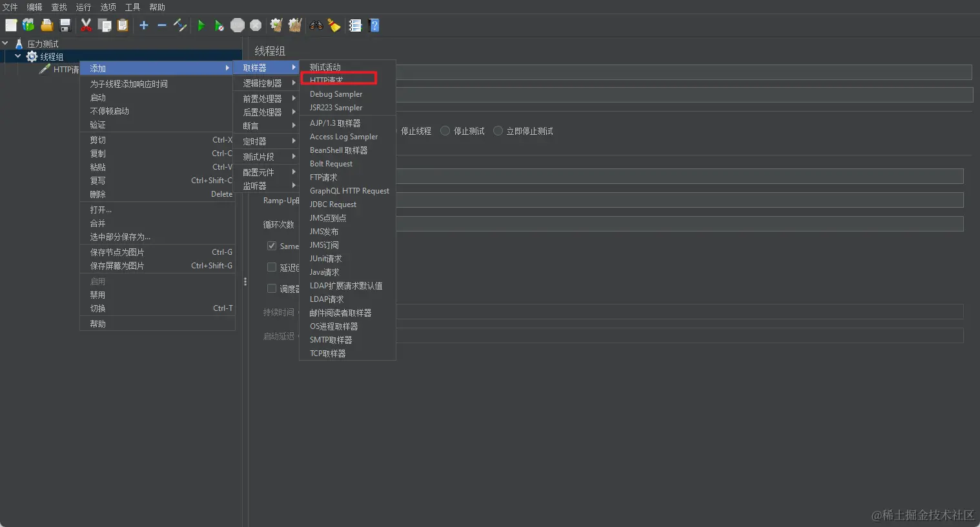Choose 删除 in the context menu
The width and height of the screenshot is (980, 527).
tap(157, 194)
